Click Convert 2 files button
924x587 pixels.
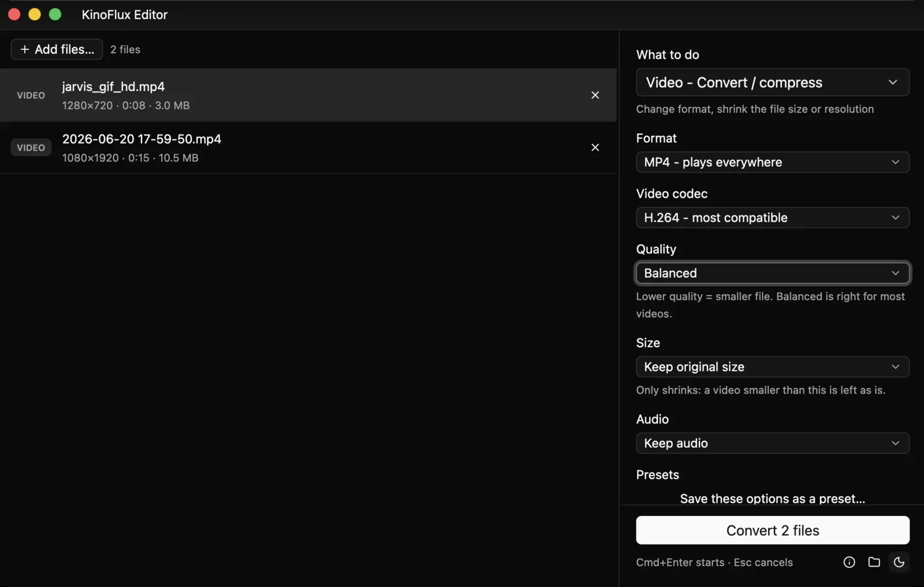tap(773, 530)
